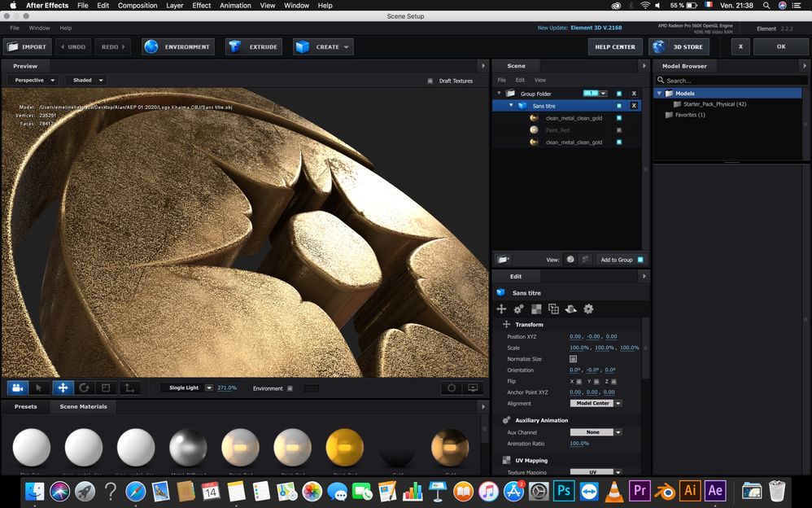The image size is (812, 508).
Task: Open the Edit menu in the Scene panel
Action: click(520, 81)
